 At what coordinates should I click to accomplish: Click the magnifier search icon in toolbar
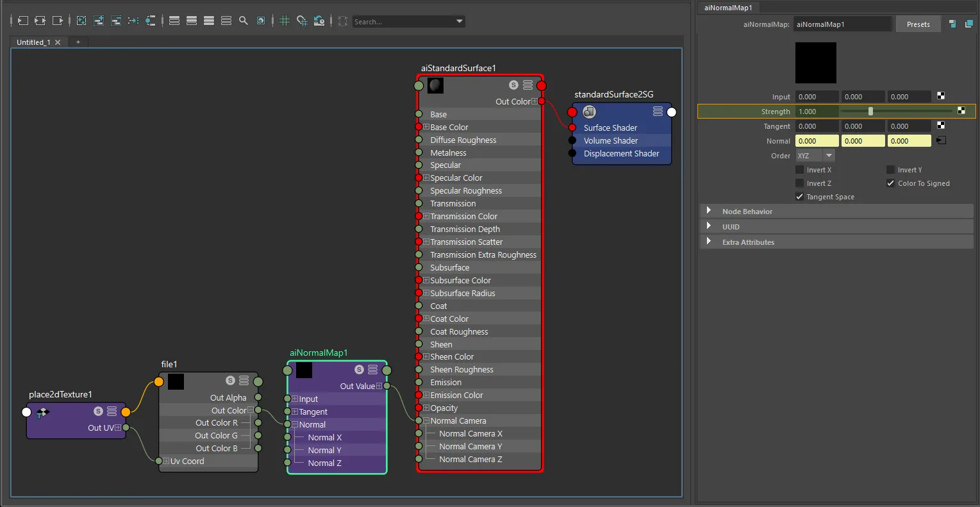point(243,21)
